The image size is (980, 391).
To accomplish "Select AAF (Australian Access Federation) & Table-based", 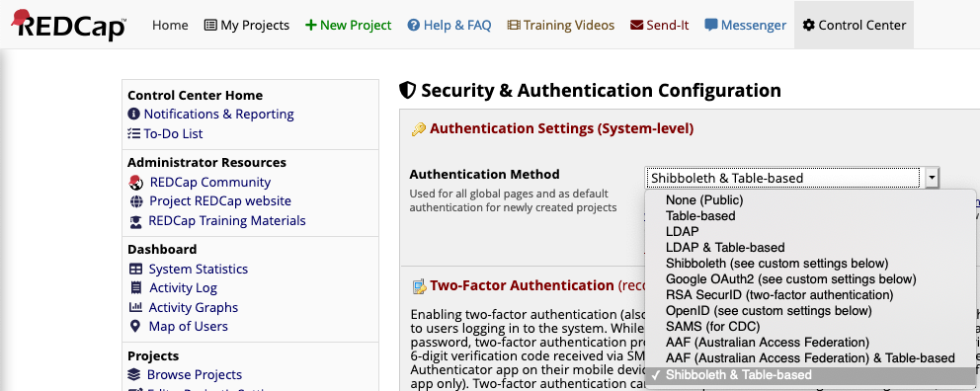I will click(x=810, y=358).
